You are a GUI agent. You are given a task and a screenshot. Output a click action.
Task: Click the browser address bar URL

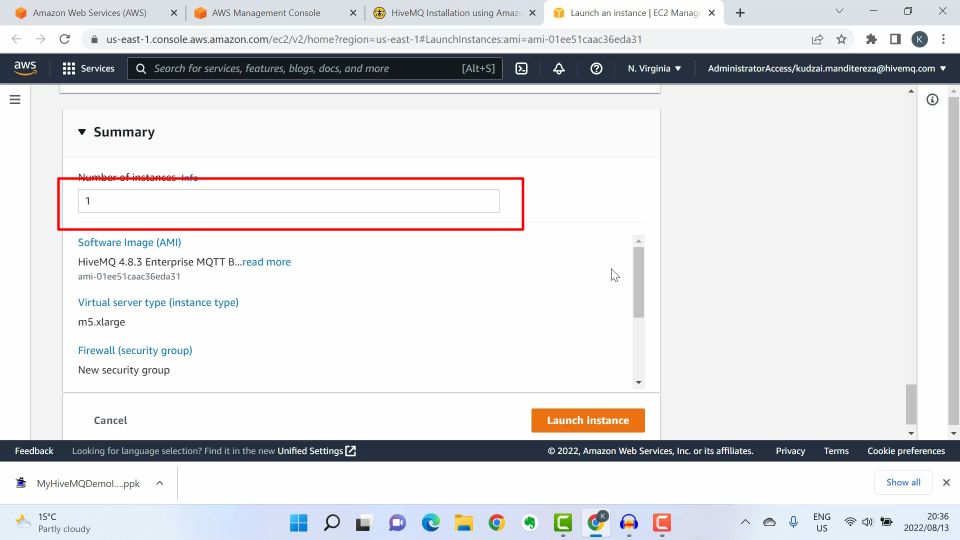(x=374, y=39)
